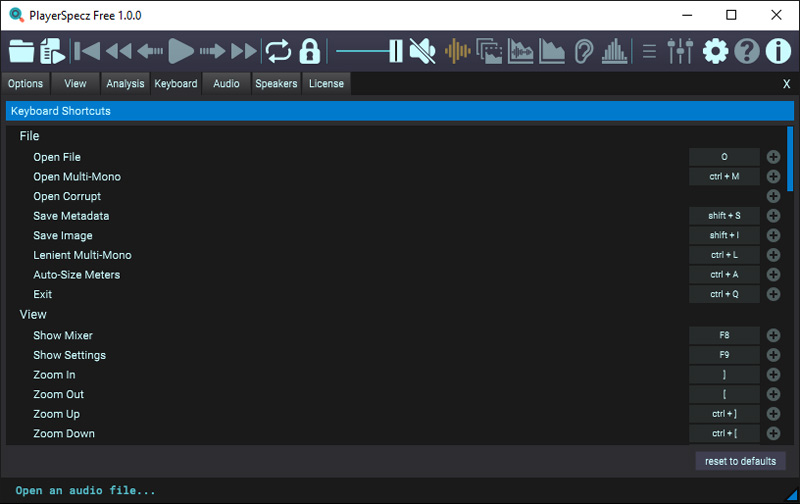Click the skip to start button
The image size is (800, 504).
coord(87,50)
